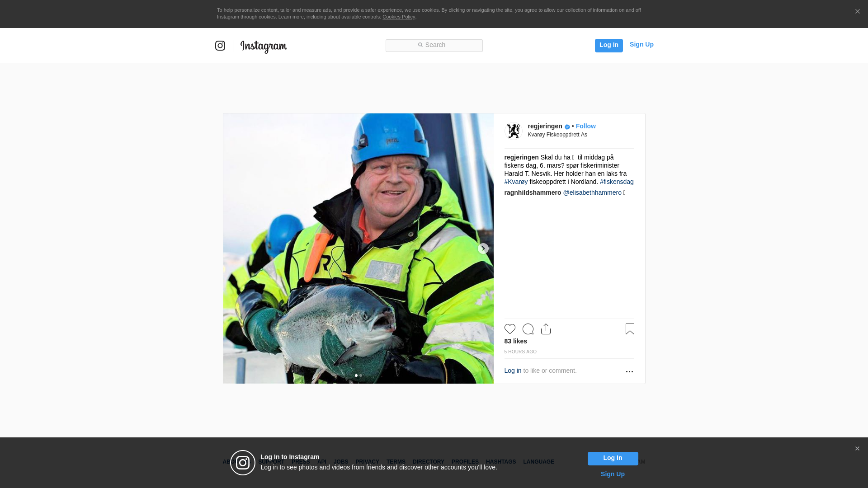Click header Sign Up link
Screen dimensions: 868x488
coord(641,44)
